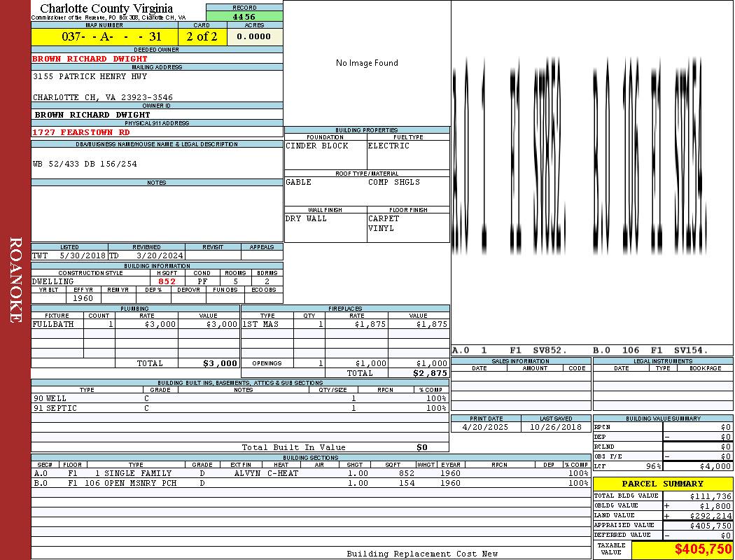Click the green record number 4456 field
Image resolution: width=735 pixels, height=560 pixels.
point(244,16)
